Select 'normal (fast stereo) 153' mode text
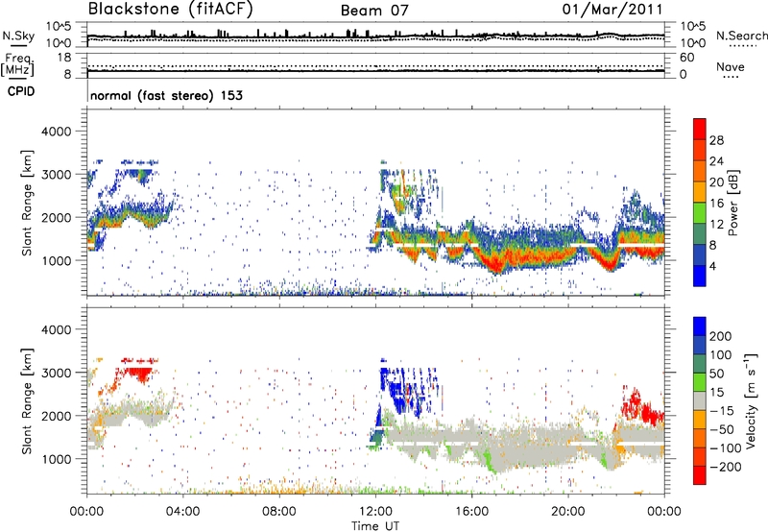Image resolution: width=768 pixels, height=532 pixels. (166, 95)
